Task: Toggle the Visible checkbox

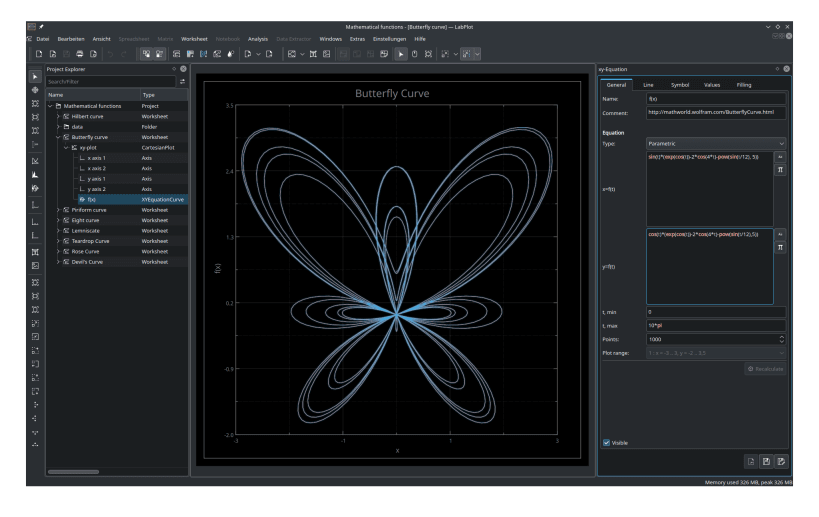Action: [607, 442]
